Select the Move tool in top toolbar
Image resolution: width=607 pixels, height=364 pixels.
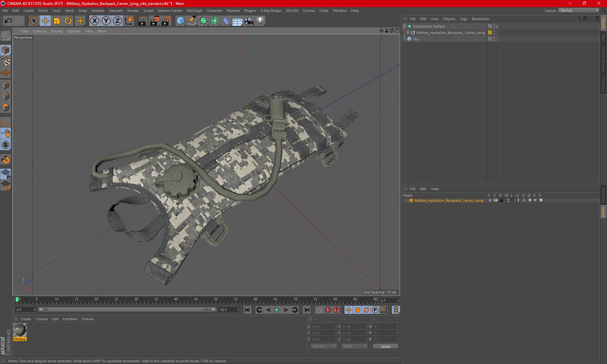[45, 21]
